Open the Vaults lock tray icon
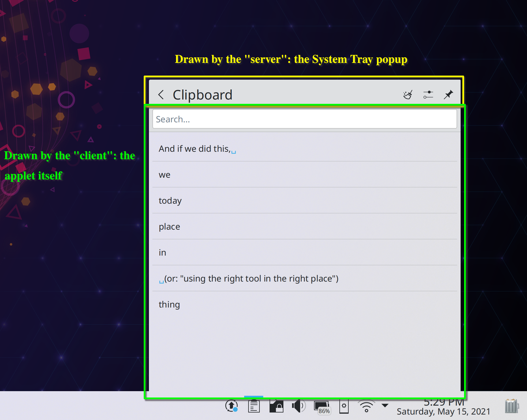 276,406
